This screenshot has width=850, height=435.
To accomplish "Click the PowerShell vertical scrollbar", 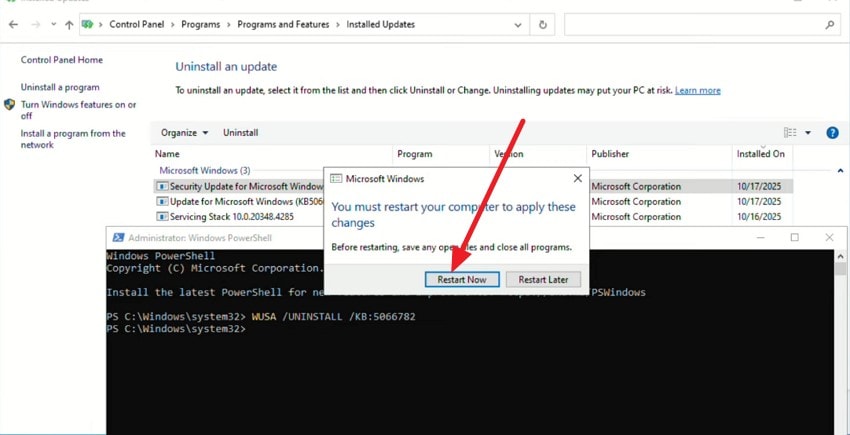I will coord(842,342).
